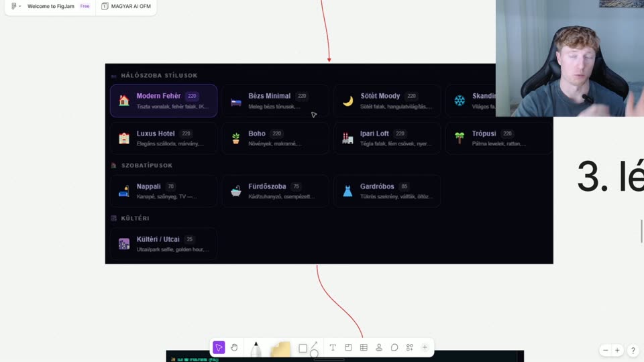This screenshot has width=644, height=362.
Task: Select the square Shape tool
Action: (303, 349)
